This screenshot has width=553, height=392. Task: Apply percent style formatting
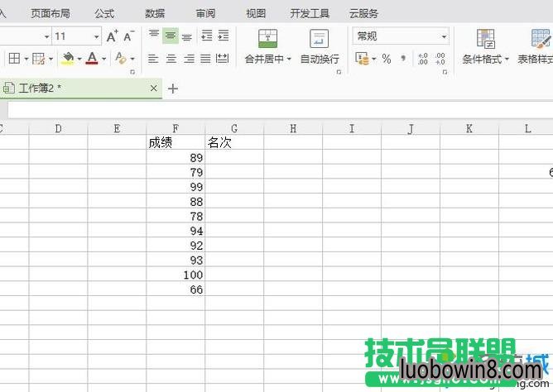click(387, 59)
